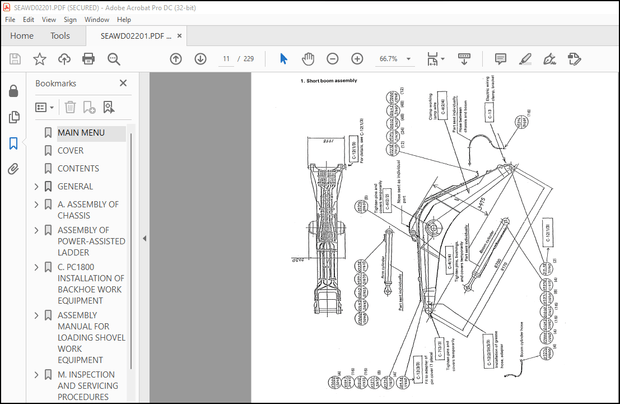Switch to the Home tab
The image size is (620, 404).
tap(22, 36)
